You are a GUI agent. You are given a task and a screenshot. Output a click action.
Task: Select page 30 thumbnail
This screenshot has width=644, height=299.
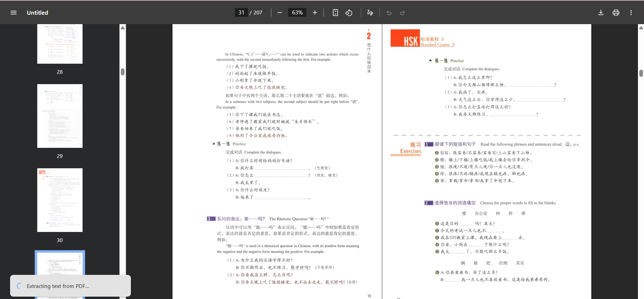point(60,200)
